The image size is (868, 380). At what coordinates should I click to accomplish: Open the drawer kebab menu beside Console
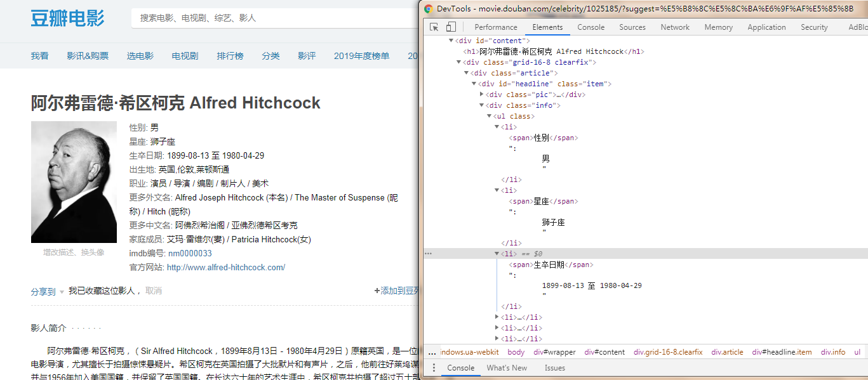434,368
